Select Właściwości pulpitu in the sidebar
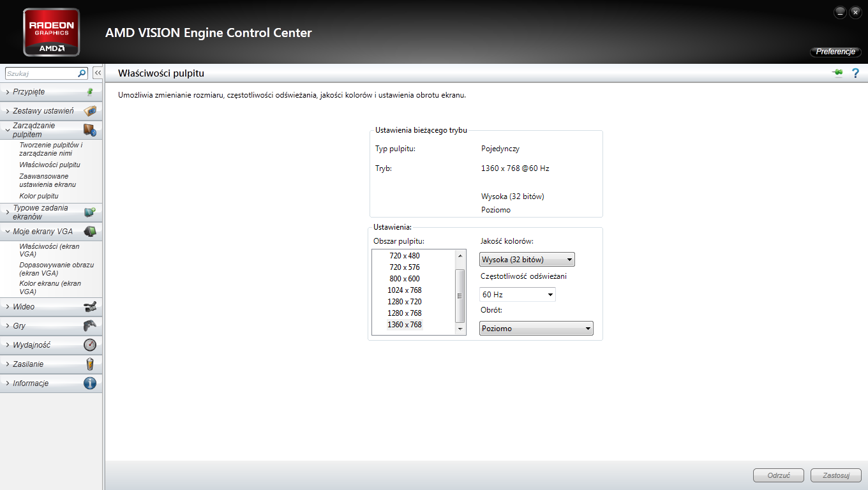This screenshot has width=868, height=490. [x=50, y=165]
